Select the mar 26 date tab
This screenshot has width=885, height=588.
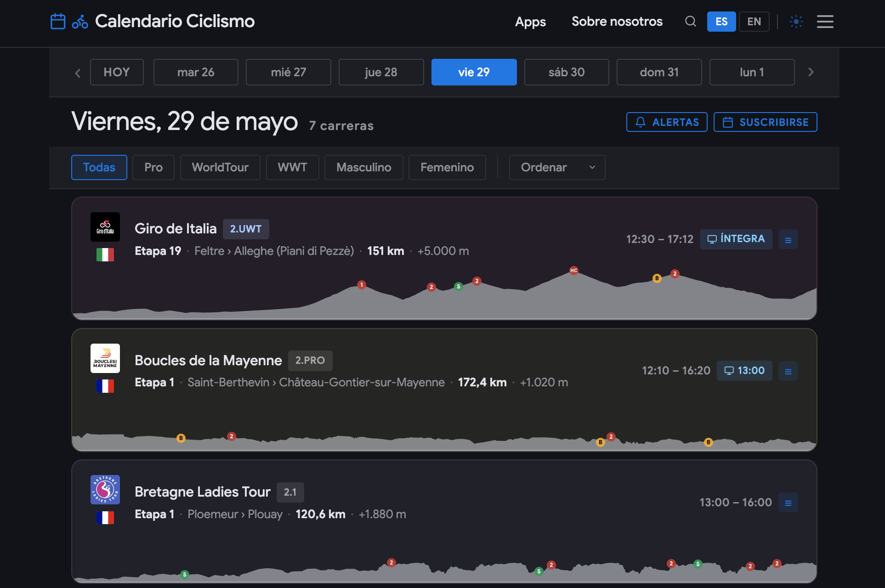(196, 72)
